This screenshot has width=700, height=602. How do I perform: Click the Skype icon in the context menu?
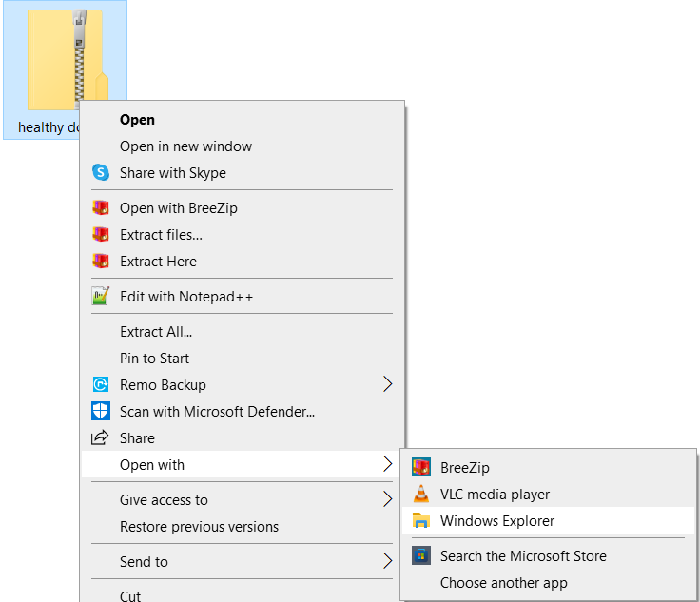(101, 173)
